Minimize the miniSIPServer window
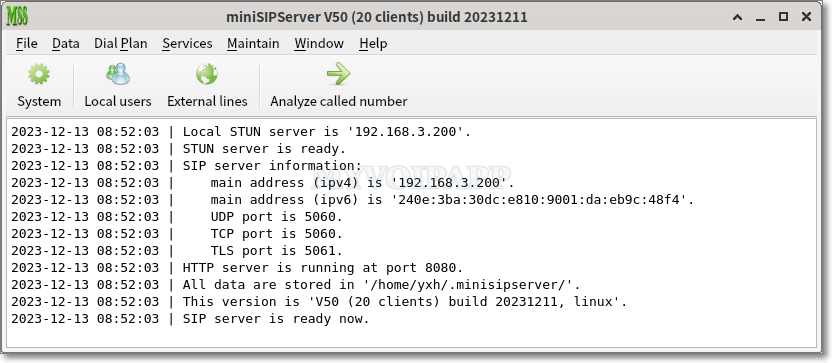The height and width of the screenshot is (363, 832). pyautogui.click(x=760, y=18)
